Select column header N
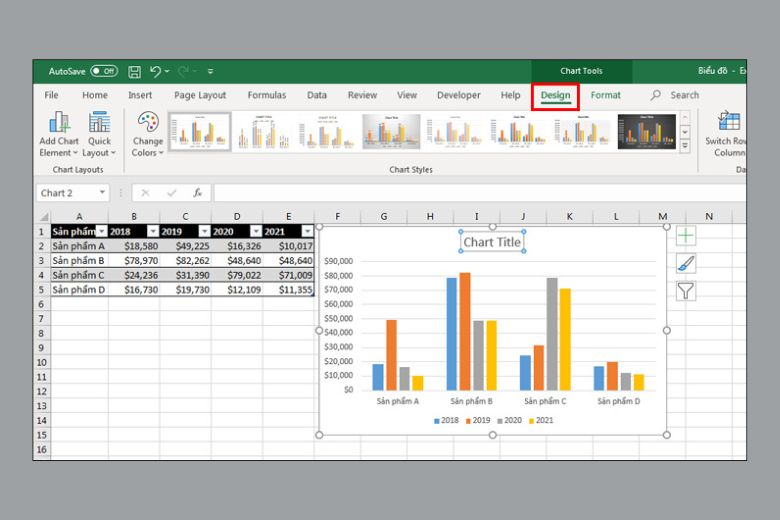 [x=709, y=216]
